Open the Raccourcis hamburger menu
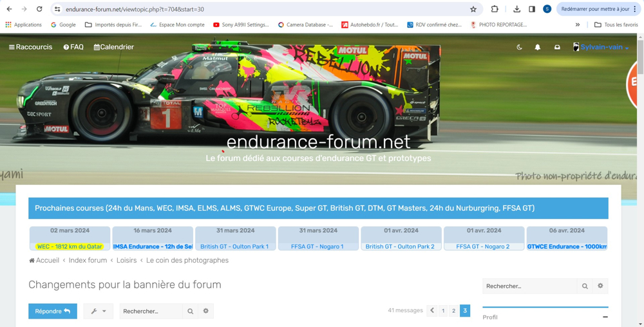Viewport: 644px width, 327px height. point(31,47)
